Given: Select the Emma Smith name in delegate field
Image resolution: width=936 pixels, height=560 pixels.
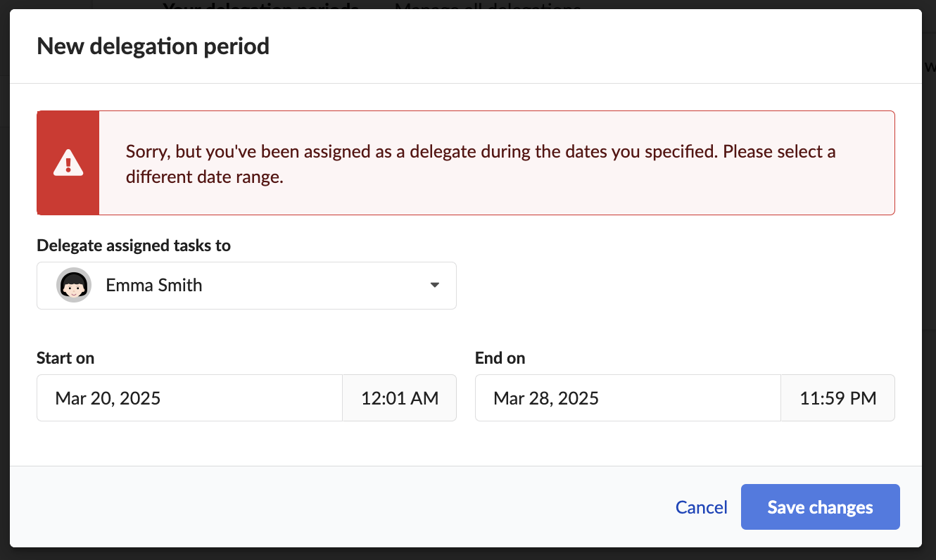Looking at the screenshot, I should coord(154,285).
